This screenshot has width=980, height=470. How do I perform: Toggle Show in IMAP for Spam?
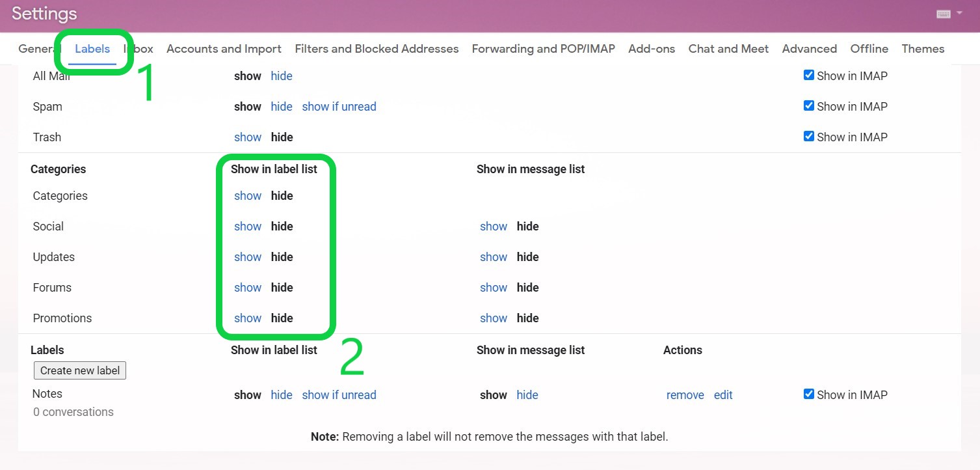[809, 106]
